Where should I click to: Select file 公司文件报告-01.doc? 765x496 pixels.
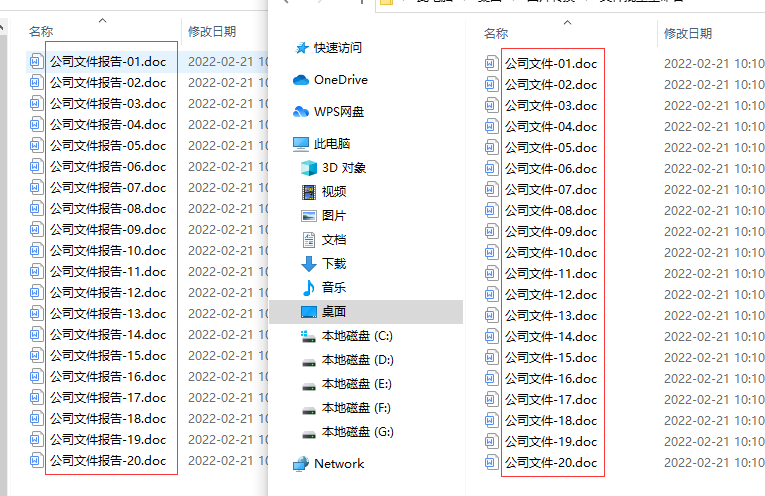point(108,62)
